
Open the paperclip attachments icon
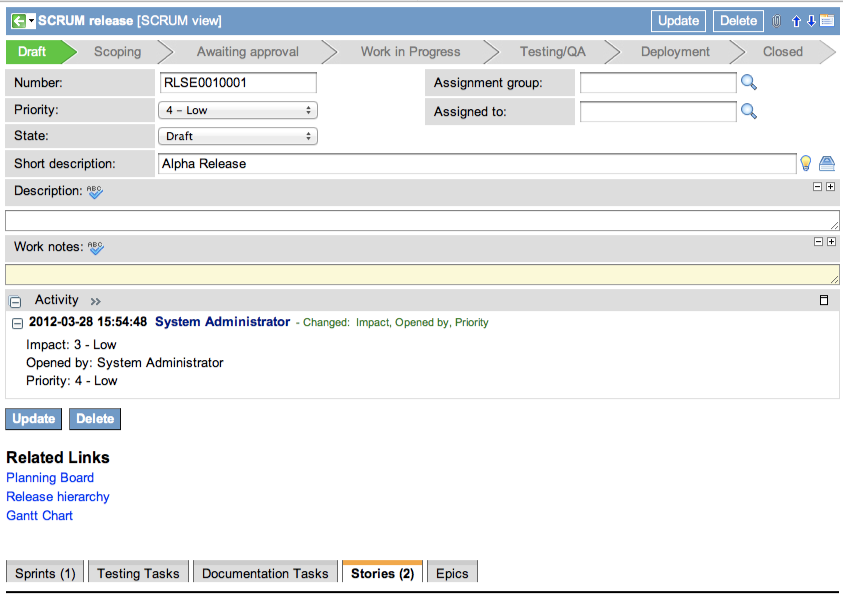coord(776,21)
